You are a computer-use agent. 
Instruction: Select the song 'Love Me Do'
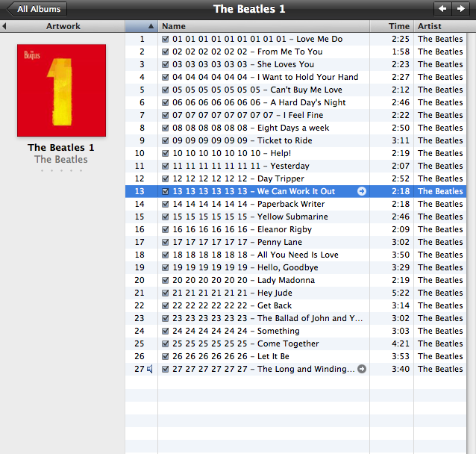[x=257, y=39]
